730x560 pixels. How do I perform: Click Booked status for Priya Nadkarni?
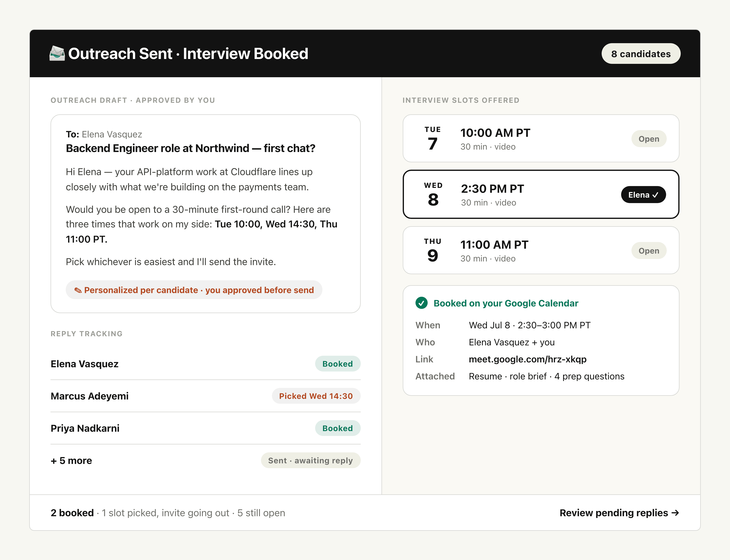pos(337,428)
